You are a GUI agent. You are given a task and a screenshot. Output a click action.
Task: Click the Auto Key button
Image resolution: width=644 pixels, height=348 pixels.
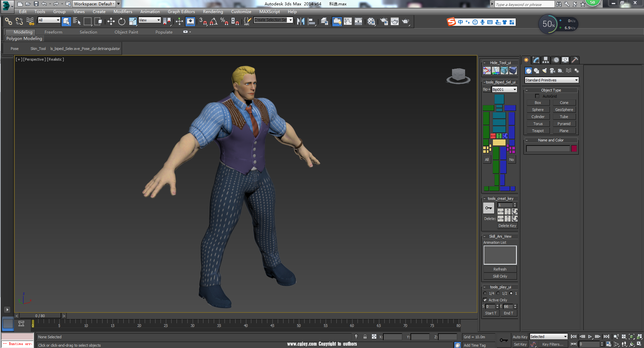pos(520,337)
